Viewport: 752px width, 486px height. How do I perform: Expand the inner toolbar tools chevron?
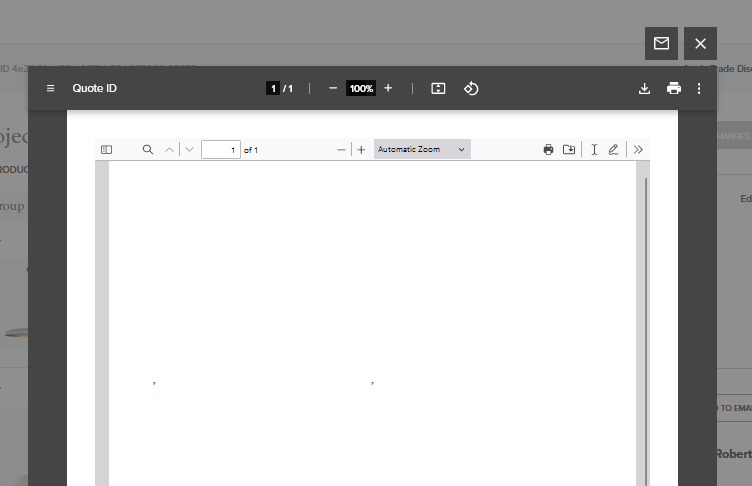pyautogui.click(x=638, y=150)
